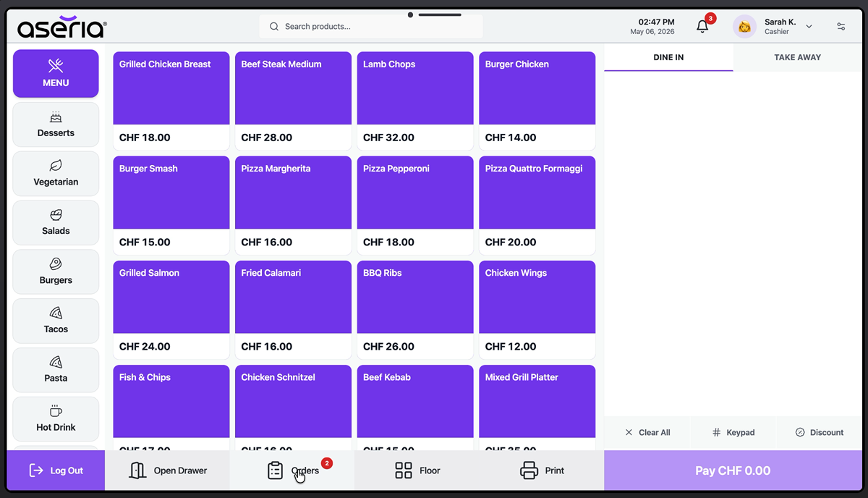Open the Salads category
The width and height of the screenshot is (868, 498).
pyautogui.click(x=56, y=223)
